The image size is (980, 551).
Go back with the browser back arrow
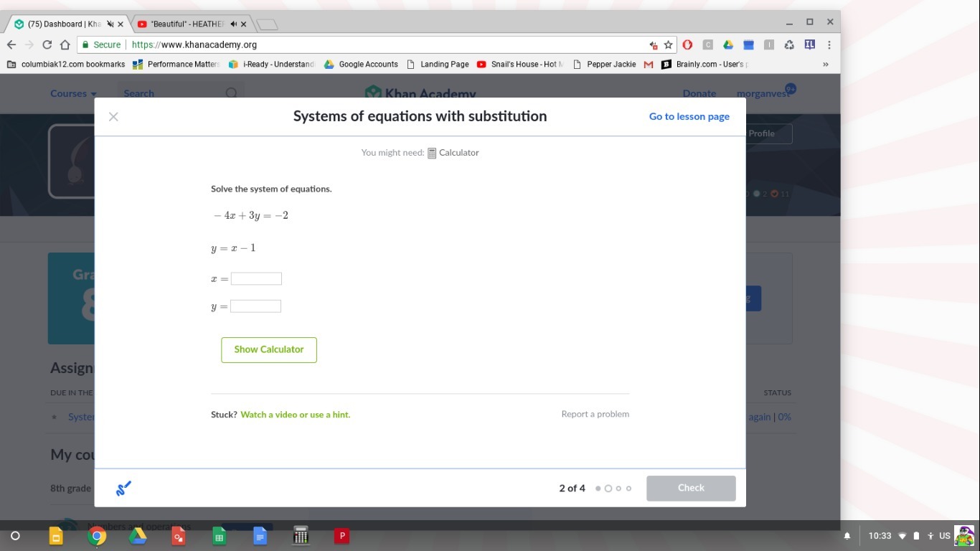pyautogui.click(x=11, y=44)
